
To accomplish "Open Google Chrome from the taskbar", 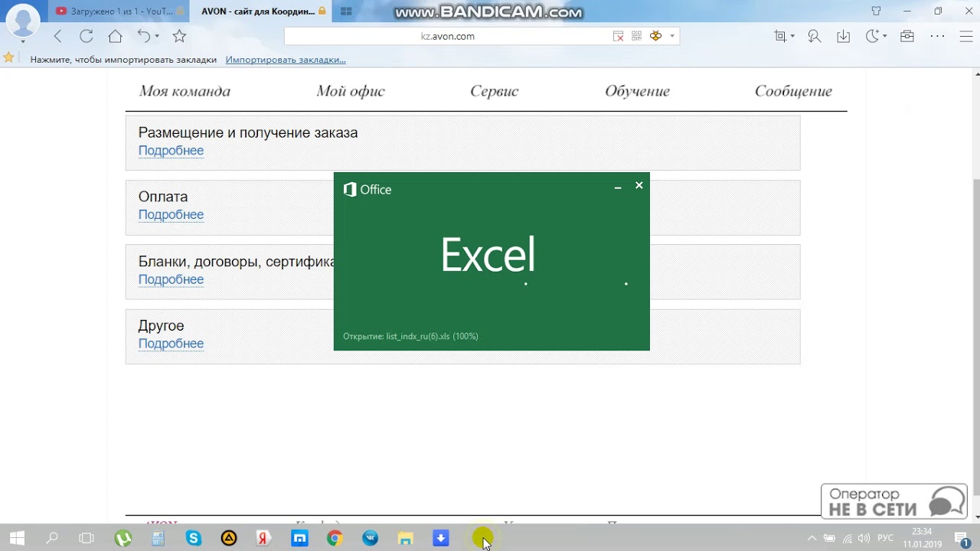I will point(335,539).
